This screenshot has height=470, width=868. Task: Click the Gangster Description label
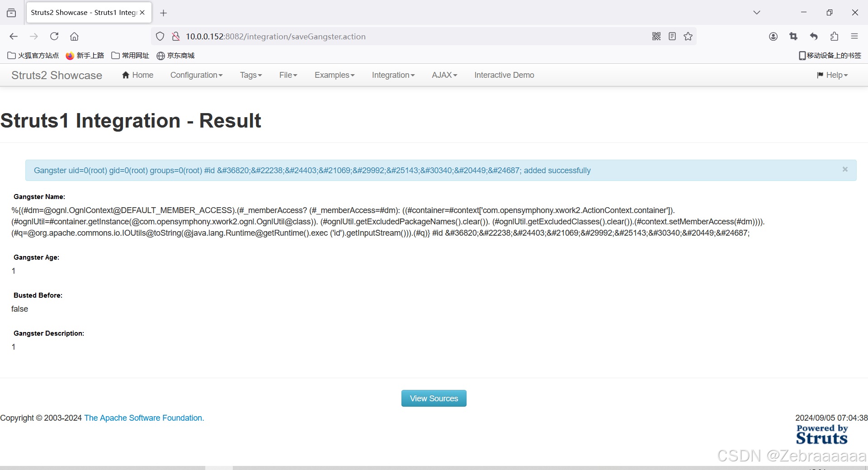(49, 333)
